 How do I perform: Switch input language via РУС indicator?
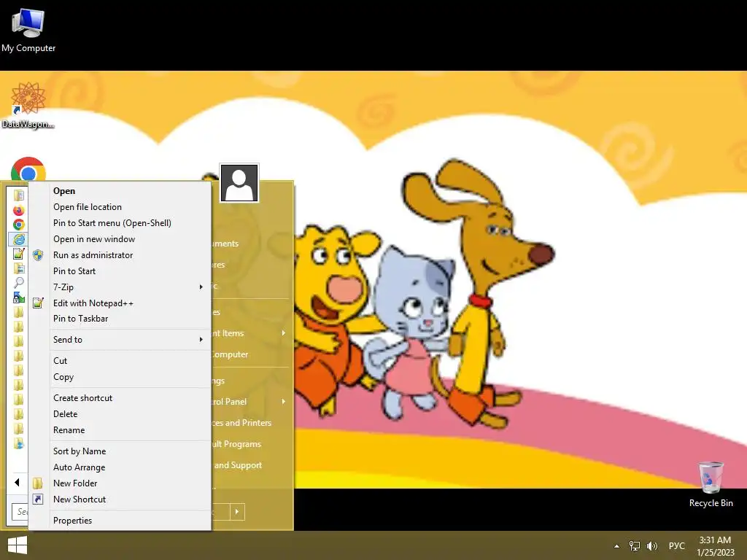click(x=676, y=545)
